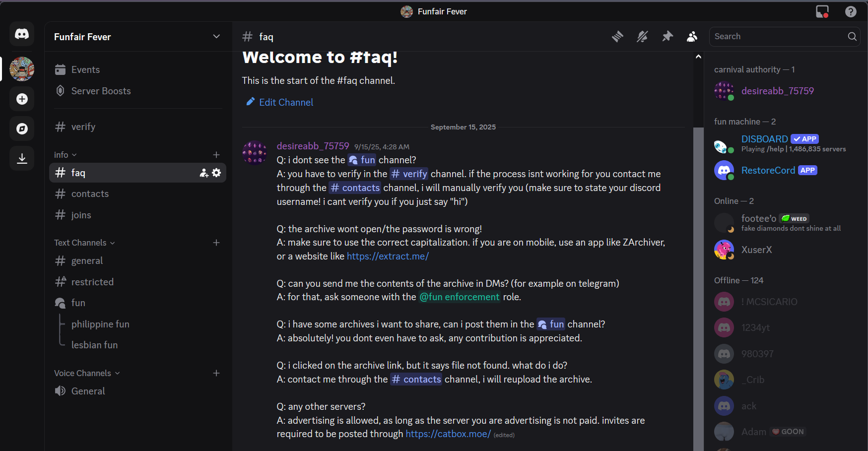Screen dimensions: 868x451
Task: Open the https://extract.me/ link
Action: pyautogui.click(x=388, y=256)
